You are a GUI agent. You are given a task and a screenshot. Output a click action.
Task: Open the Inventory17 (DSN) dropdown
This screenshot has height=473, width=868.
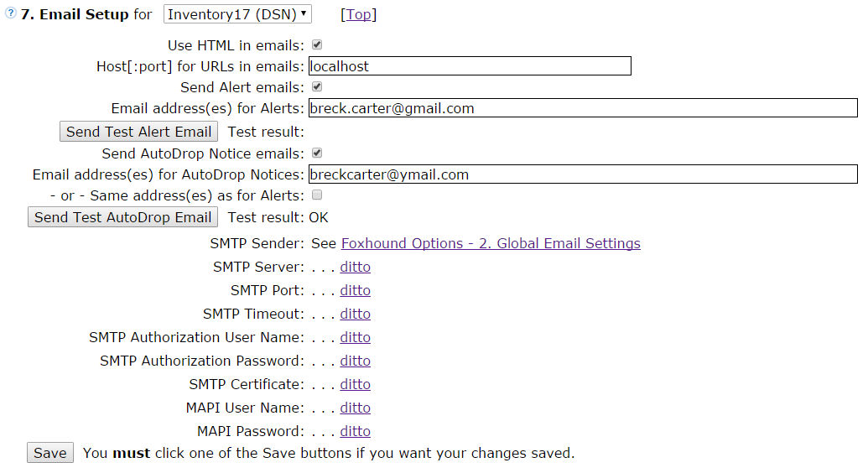(237, 14)
